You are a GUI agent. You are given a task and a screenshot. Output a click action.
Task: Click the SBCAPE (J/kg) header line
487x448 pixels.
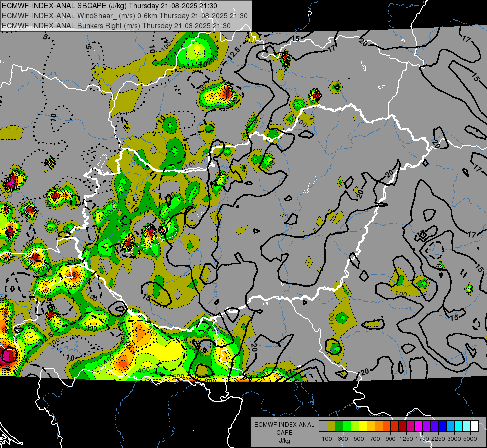coord(109,6)
